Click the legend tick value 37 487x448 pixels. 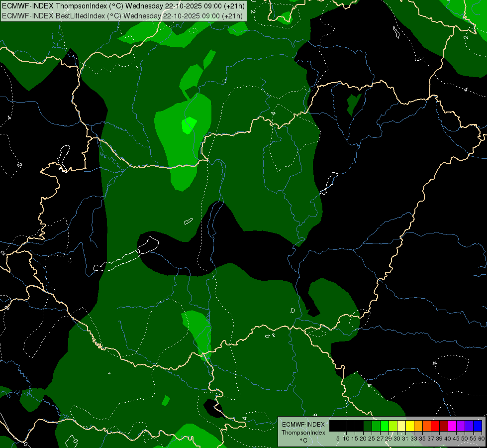point(431,439)
